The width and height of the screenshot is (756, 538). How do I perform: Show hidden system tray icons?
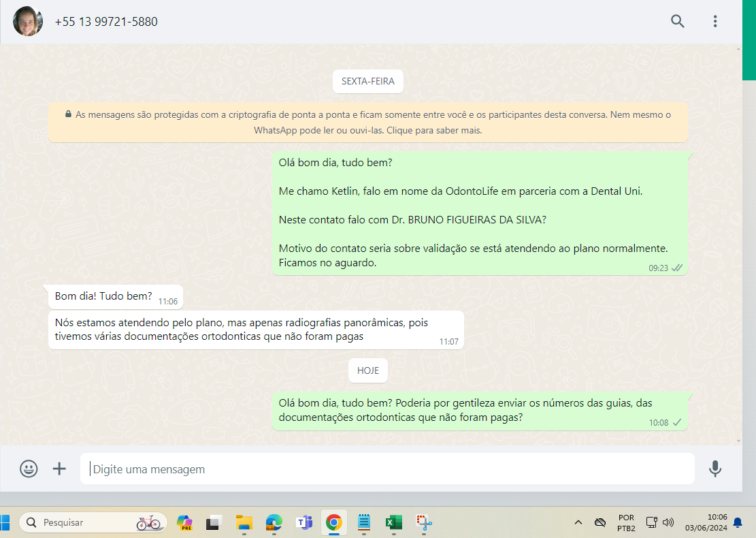[578, 522]
